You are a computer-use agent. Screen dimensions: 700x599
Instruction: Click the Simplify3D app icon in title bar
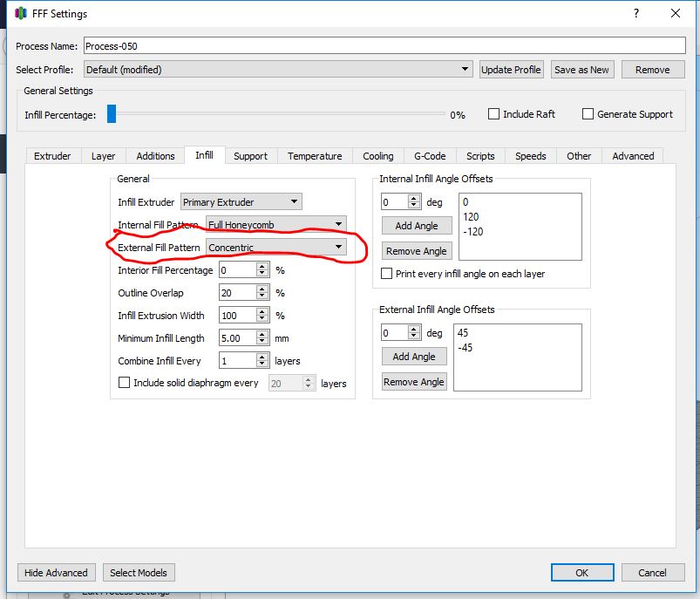(21, 14)
